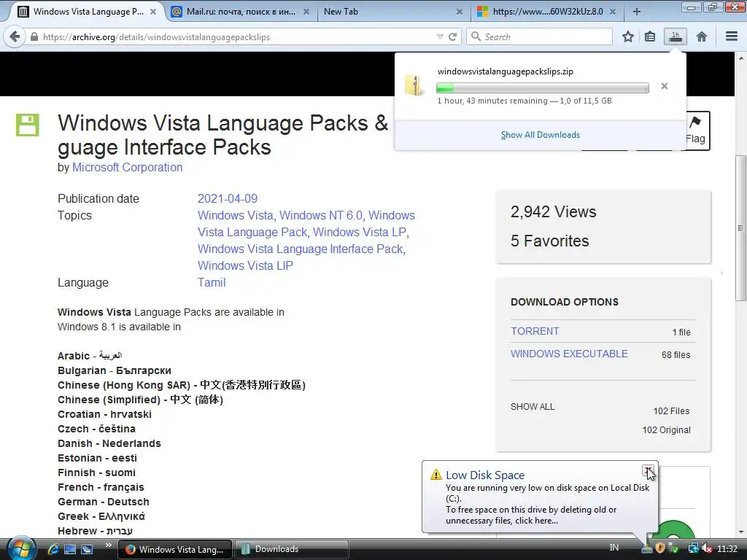Click the network tray icon
747x560 pixels.
[693, 548]
